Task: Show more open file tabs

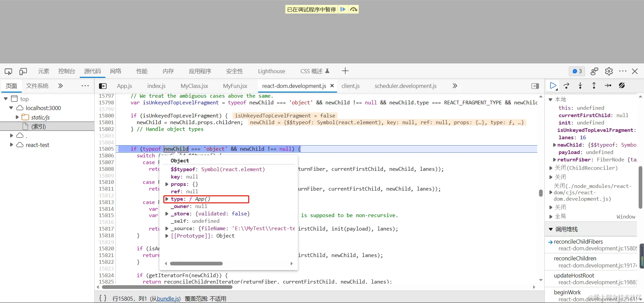Action: (455, 86)
